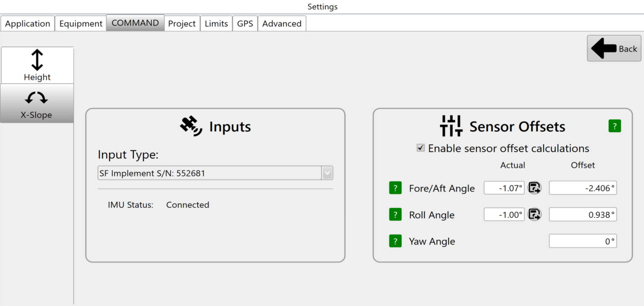Edit the Yaw Angle offset field
The height and width of the screenshot is (306, 644).
click(583, 241)
